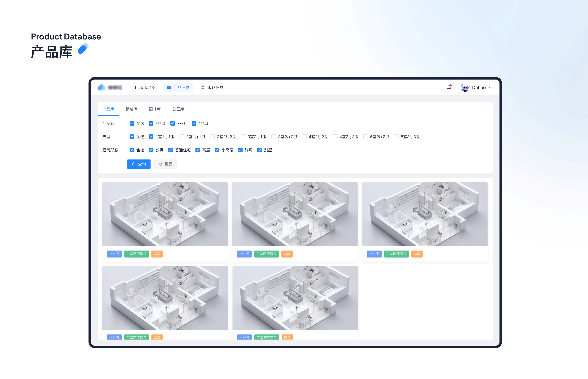Check the 2室2厅2卫 checkbox
This screenshot has height=379, width=588.
click(212, 137)
